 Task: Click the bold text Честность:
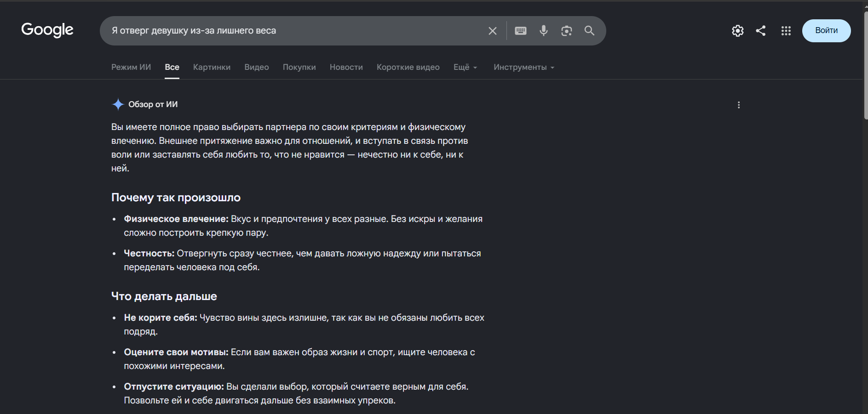(x=149, y=254)
